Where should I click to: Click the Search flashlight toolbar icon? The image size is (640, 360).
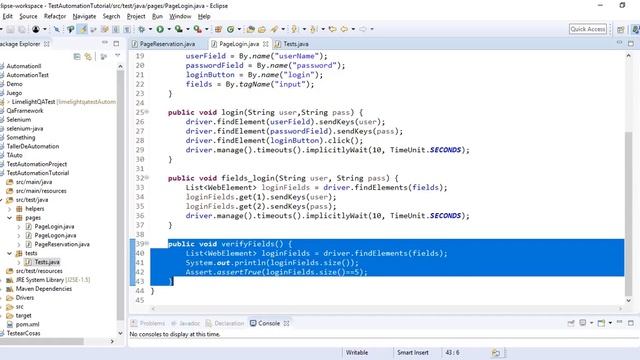click(274, 29)
